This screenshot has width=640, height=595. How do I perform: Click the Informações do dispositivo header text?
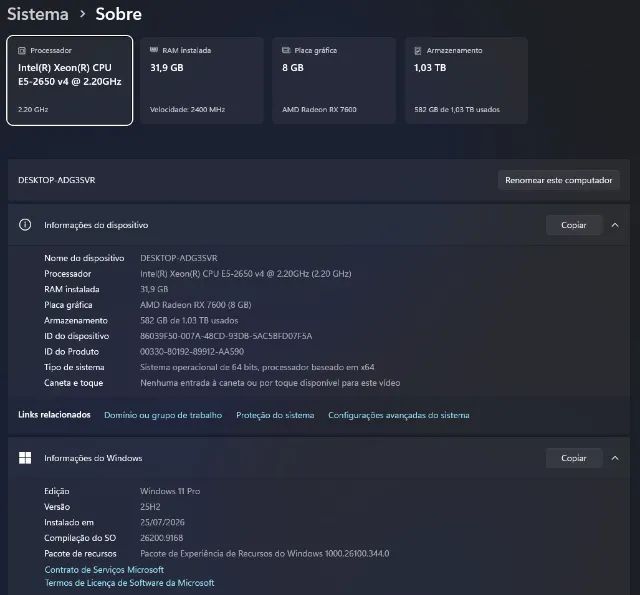pyautogui.click(x=96, y=225)
